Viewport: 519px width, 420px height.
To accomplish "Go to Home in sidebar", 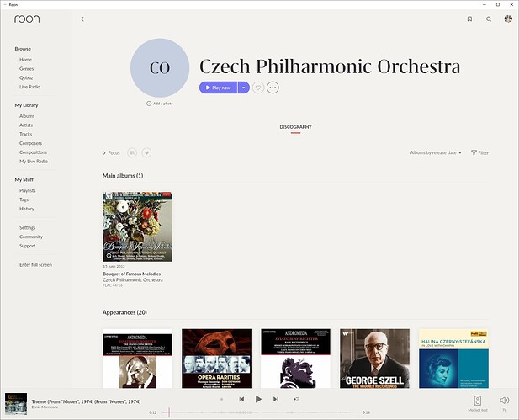I will [x=25, y=60].
